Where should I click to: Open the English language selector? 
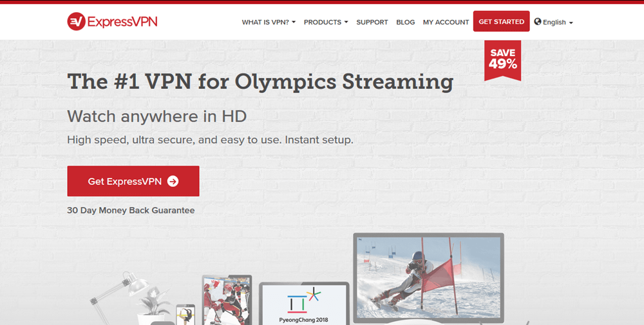coord(554,22)
